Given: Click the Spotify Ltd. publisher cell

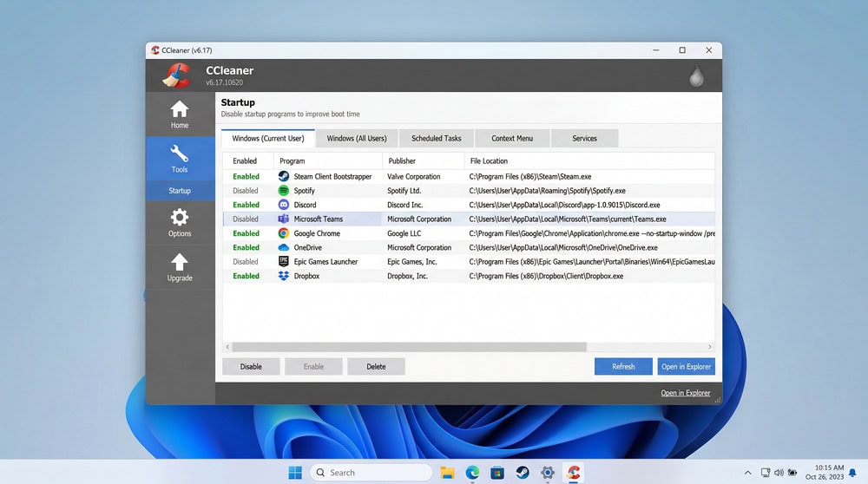Looking at the screenshot, I should click(x=404, y=190).
